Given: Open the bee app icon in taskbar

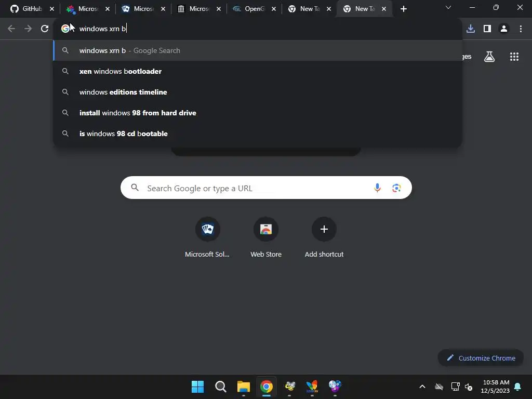Looking at the screenshot, I should pos(289,387).
